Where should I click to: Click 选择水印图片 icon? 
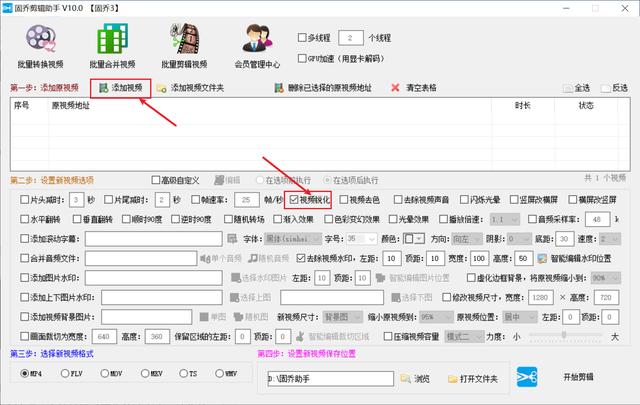236,278
